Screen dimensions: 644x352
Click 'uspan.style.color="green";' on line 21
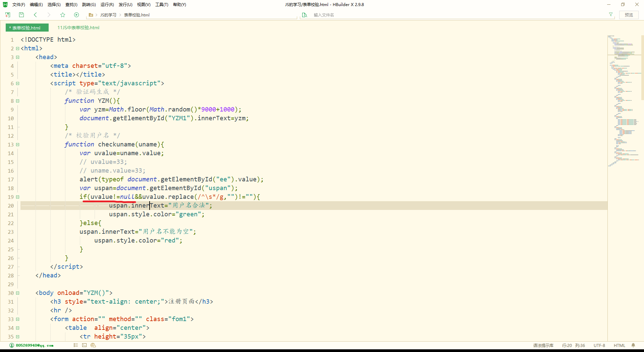tap(157, 214)
